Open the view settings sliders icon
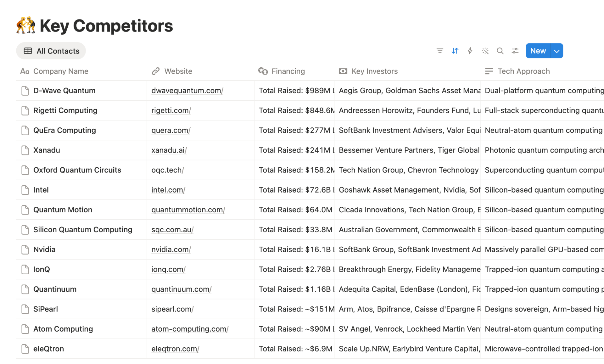 tap(515, 51)
